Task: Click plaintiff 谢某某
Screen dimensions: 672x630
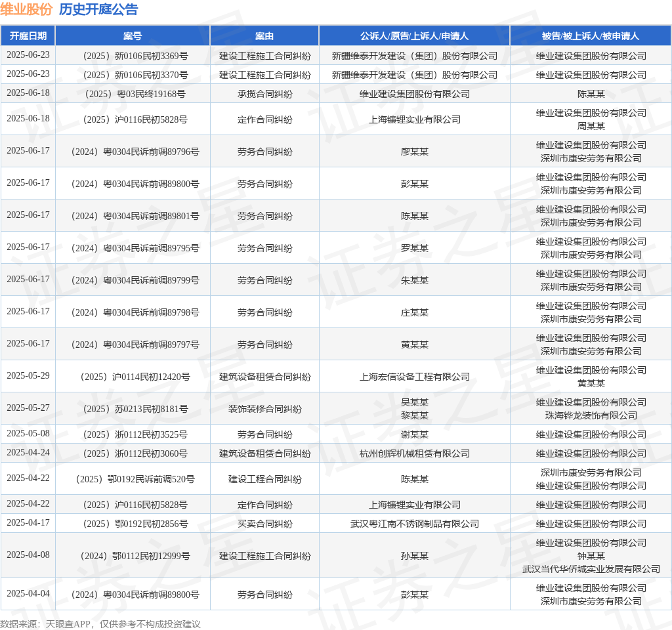Action: 415,434
